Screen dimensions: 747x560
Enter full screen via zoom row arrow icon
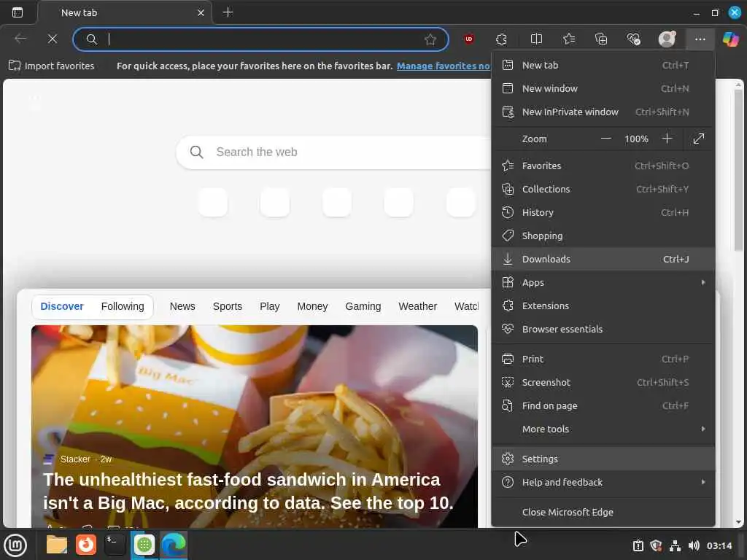698,139
